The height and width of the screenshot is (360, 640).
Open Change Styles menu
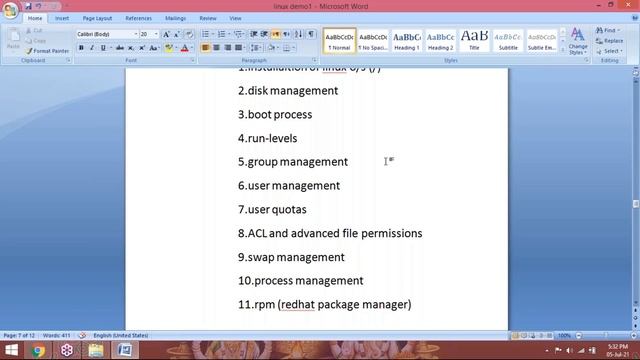[578, 41]
